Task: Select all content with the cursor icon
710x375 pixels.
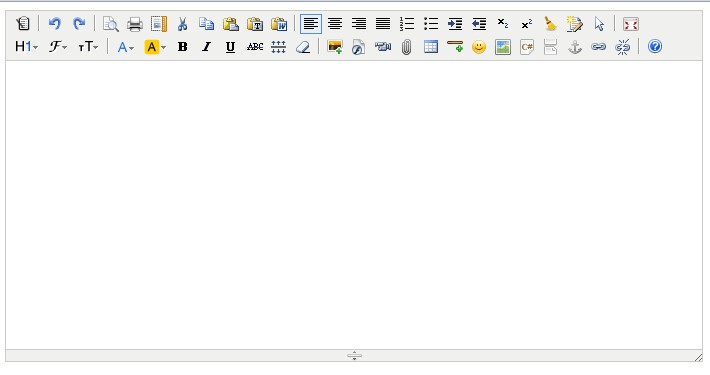Action: (x=599, y=24)
